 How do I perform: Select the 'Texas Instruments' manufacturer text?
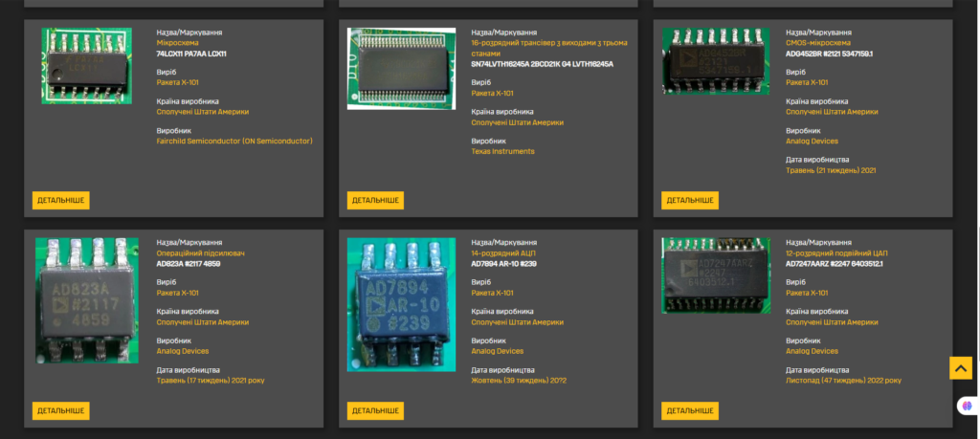tap(503, 152)
